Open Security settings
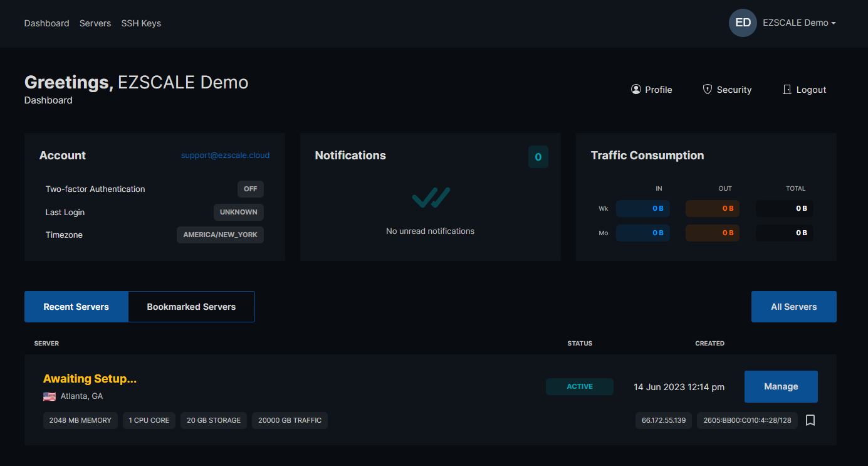 727,90
